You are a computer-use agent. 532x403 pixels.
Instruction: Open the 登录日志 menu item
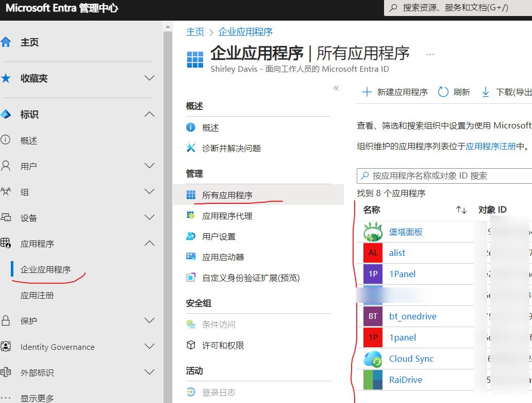[x=219, y=393]
